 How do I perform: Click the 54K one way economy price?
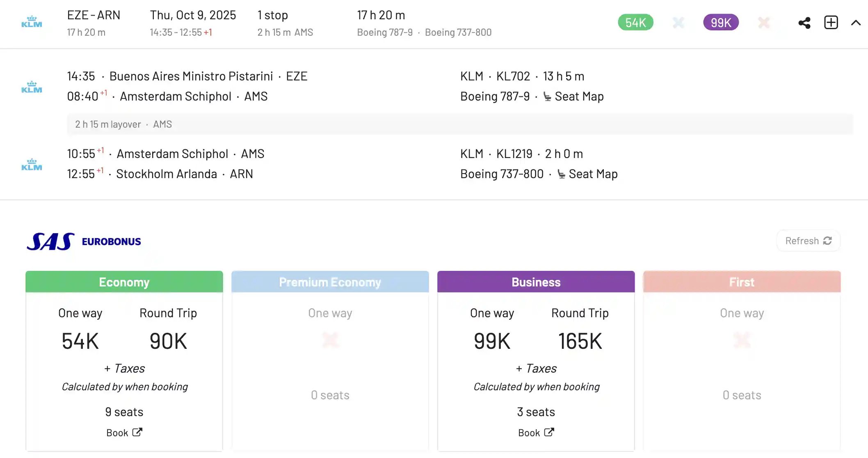click(80, 341)
